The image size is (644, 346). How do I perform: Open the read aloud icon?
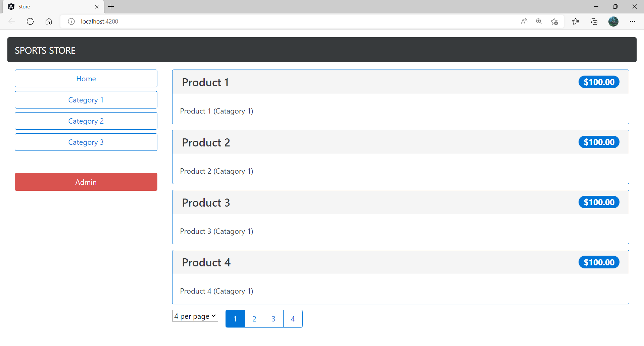point(524,21)
